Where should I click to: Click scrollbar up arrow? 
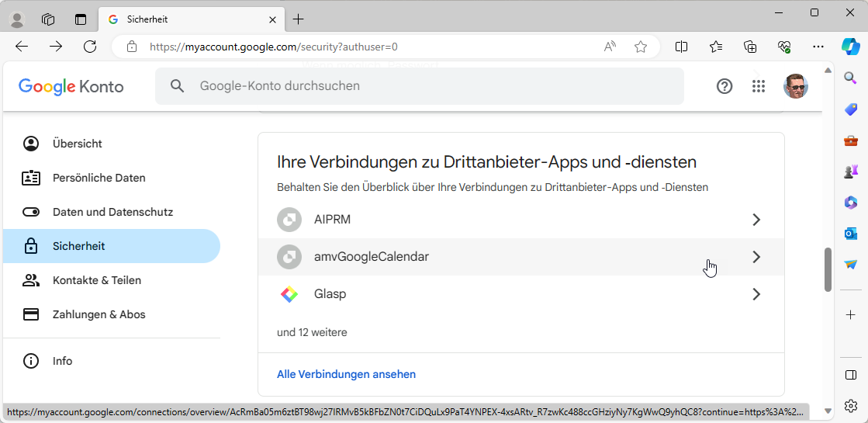pos(828,71)
